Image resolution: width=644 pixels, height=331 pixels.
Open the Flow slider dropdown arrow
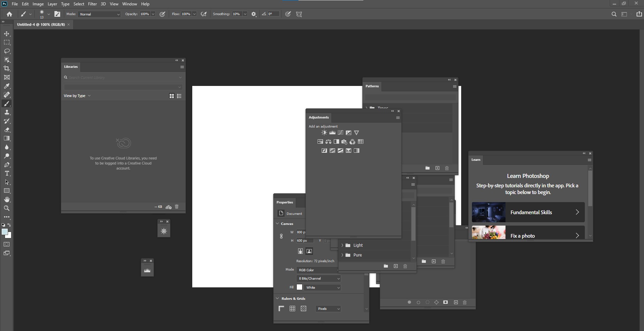[x=194, y=14]
